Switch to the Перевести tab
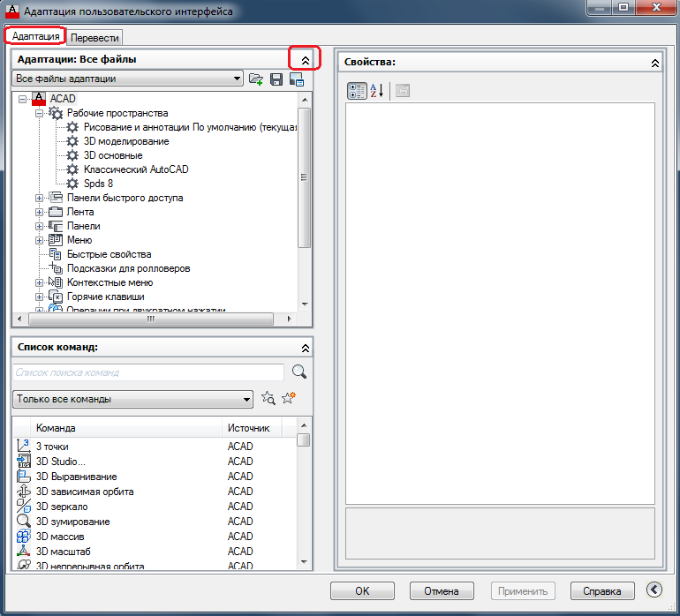The image size is (680, 616). click(x=94, y=38)
